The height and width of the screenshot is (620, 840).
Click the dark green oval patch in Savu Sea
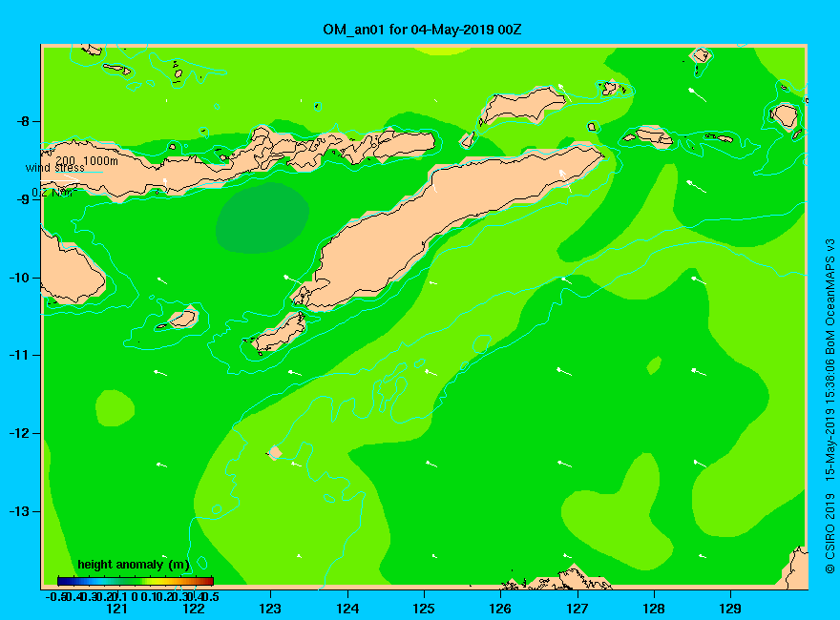pos(262,217)
